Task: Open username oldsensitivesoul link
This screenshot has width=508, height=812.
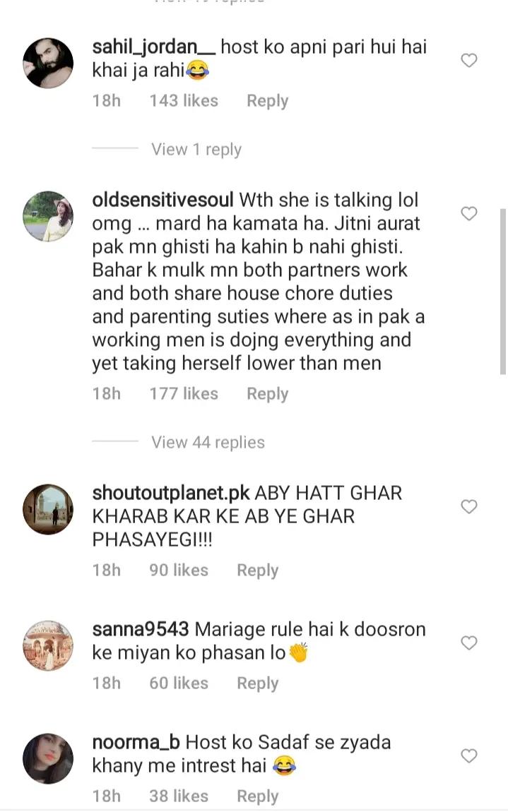Action: tap(163, 200)
